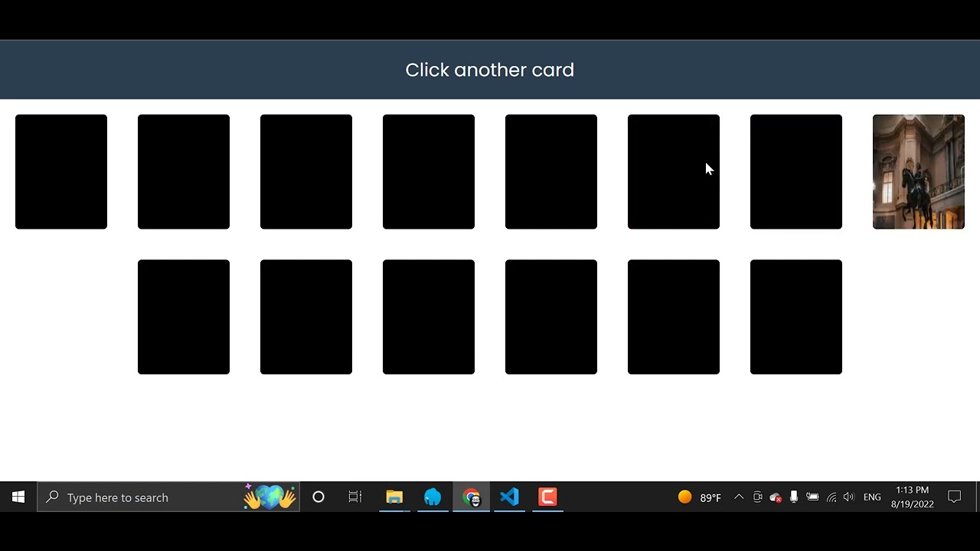Open the speaker volume tray icon
980x551 pixels.
848,497
